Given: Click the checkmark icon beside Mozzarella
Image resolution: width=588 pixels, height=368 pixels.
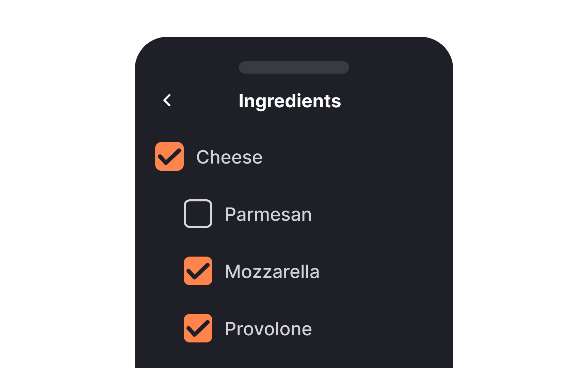Looking at the screenshot, I should (198, 271).
